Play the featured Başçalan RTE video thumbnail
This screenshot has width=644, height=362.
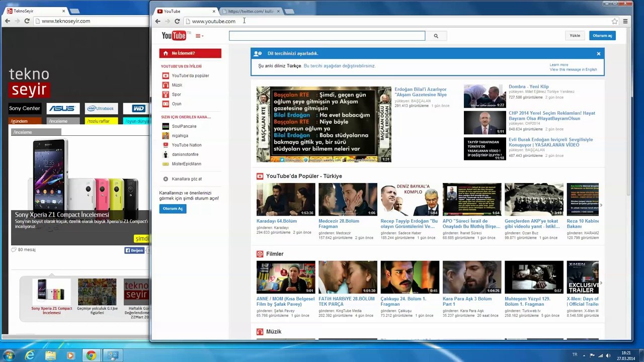click(324, 125)
